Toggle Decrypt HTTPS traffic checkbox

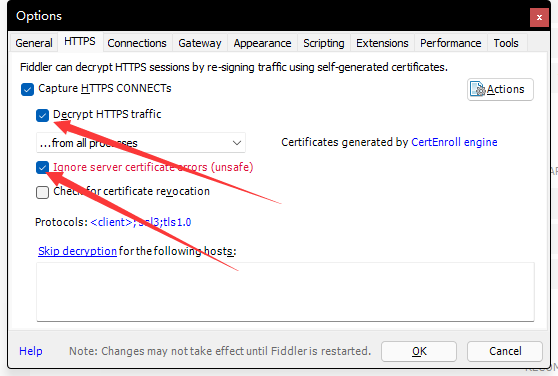click(42, 115)
